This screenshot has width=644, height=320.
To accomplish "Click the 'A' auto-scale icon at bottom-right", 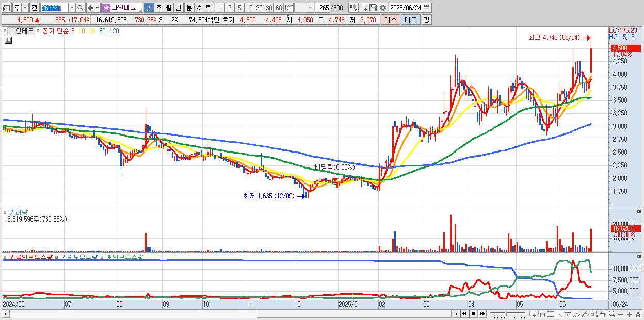I will [638, 314].
